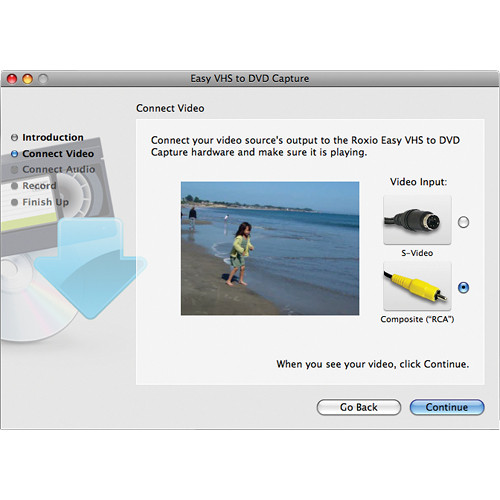The image size is (500, 500).
Task: Click 'When you see your video' instruction
Action: click(373, 364)
